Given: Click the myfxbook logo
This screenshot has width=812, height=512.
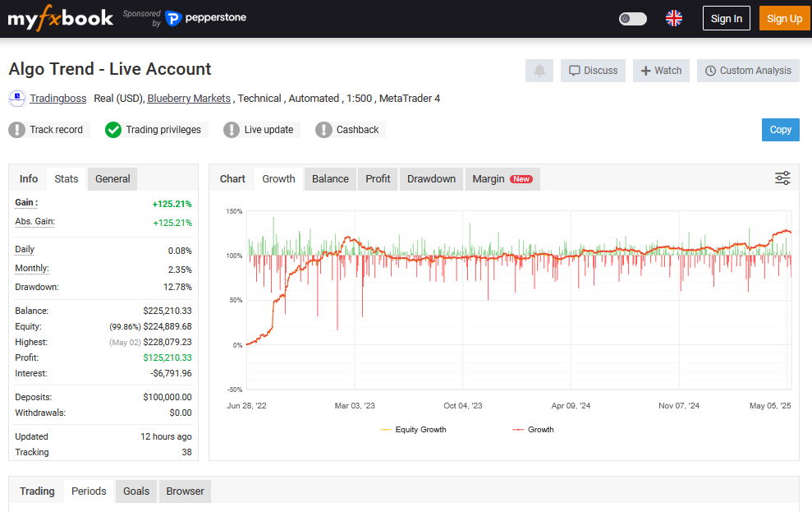Looking at the screenshot, I should (x=60, y=18).
